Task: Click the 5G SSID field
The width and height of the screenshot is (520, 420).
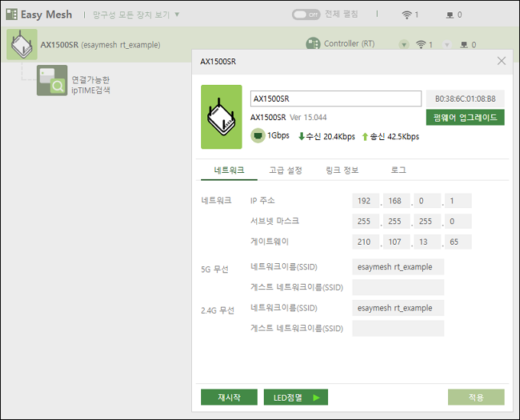Action: [x=398, y=267]
